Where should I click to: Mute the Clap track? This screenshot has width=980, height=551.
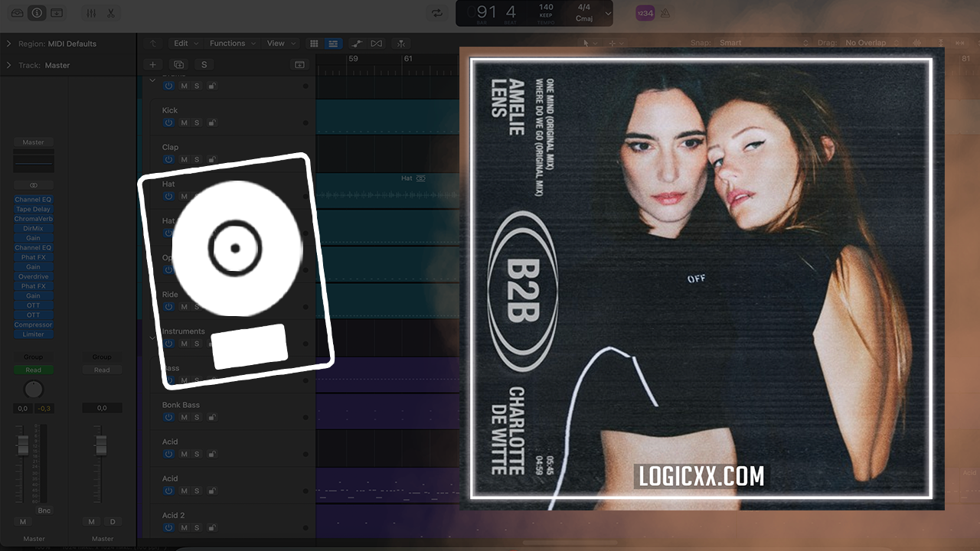[184, 159]
